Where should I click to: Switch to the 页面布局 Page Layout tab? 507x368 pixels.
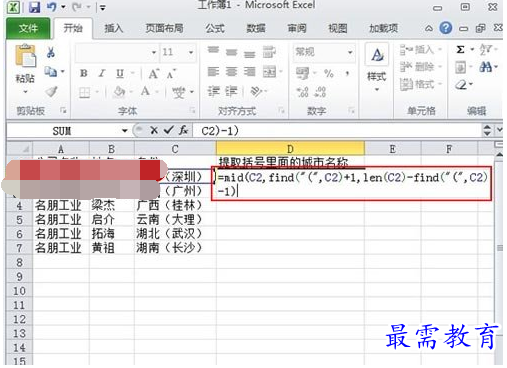(164, 28)
